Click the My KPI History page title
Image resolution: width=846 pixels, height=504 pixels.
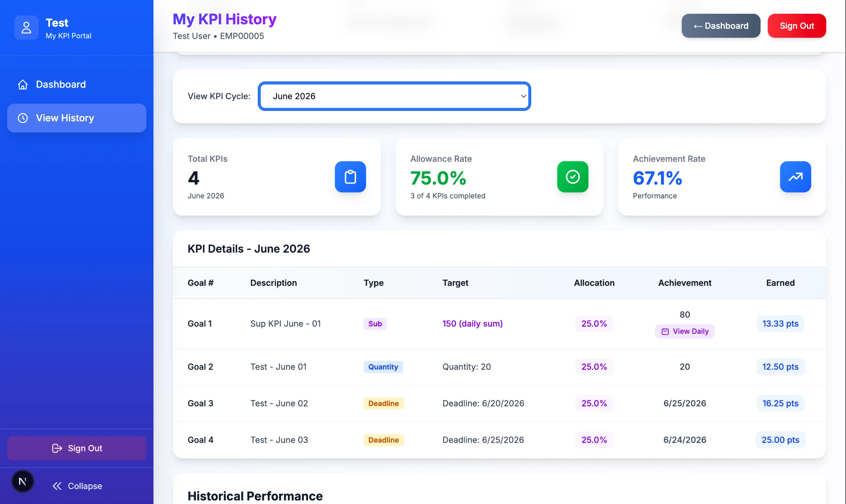coord(225,19)
